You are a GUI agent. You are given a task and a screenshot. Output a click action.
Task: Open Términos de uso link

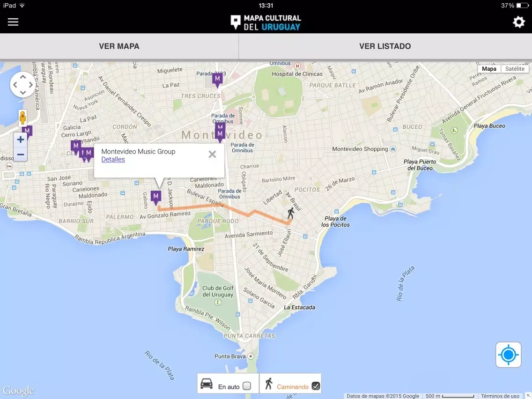coord(500,396)
